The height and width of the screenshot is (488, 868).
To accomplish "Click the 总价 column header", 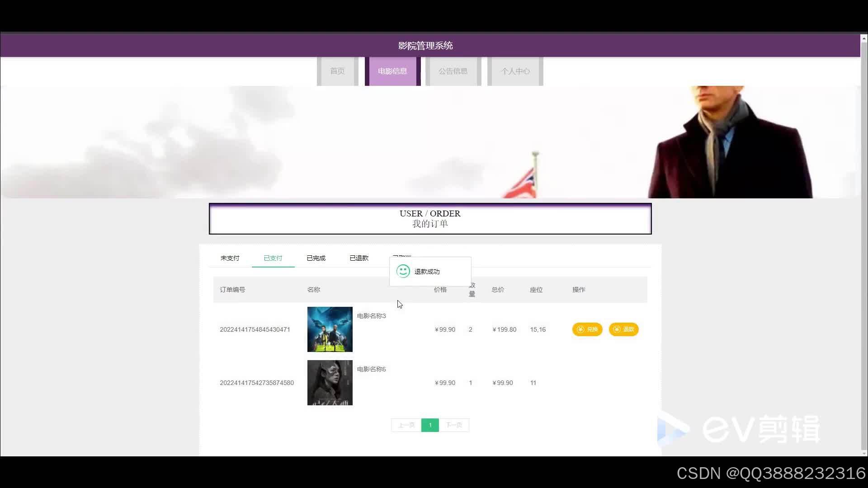I will tap(498, 290).
